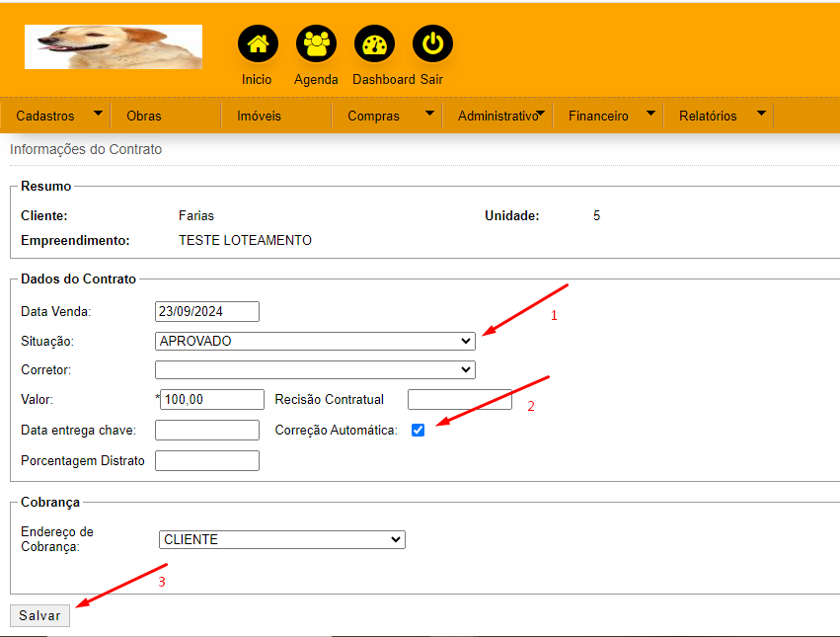Click the dog logo image
The image size is (840, 637).
(x=114, y=46)
